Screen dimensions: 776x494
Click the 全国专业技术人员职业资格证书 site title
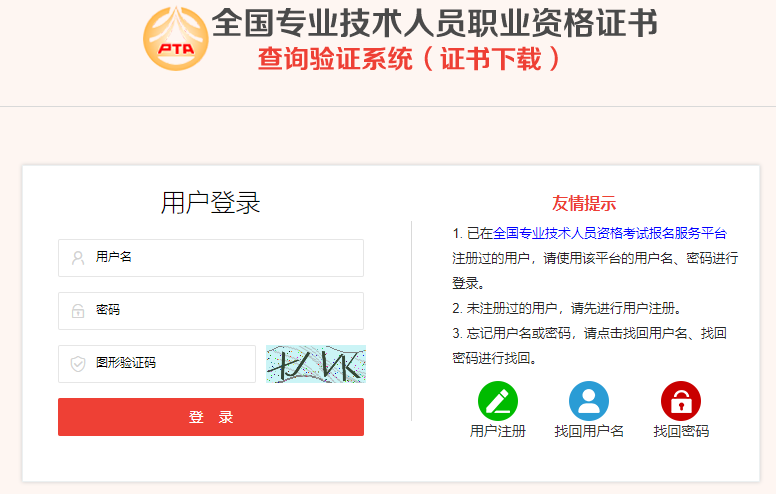[x=435, y=23]
